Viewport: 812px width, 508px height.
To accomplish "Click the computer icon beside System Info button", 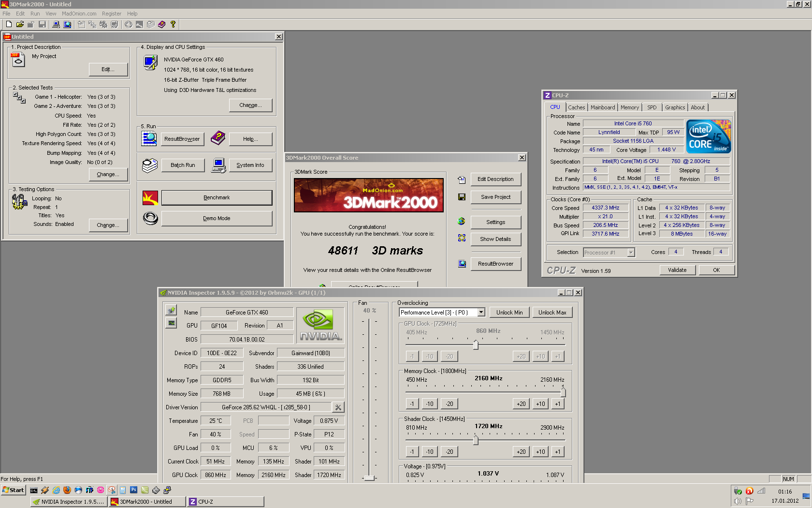I will tap(218, 165).
